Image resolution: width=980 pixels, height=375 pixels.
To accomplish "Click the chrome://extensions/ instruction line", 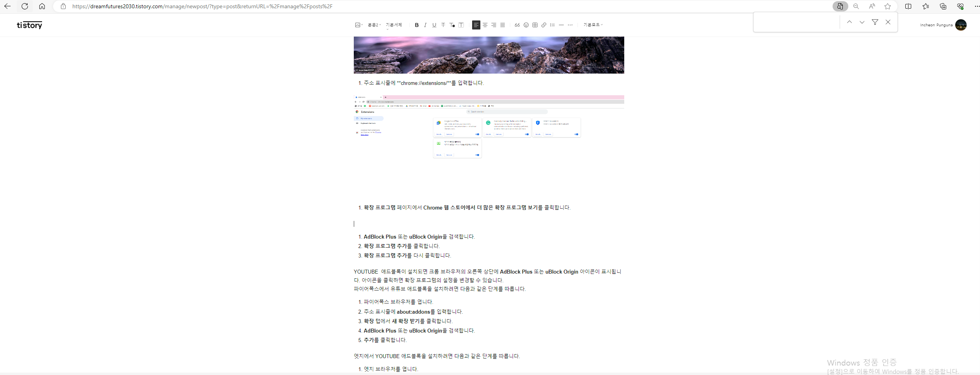I will click(x=424, y=83).
